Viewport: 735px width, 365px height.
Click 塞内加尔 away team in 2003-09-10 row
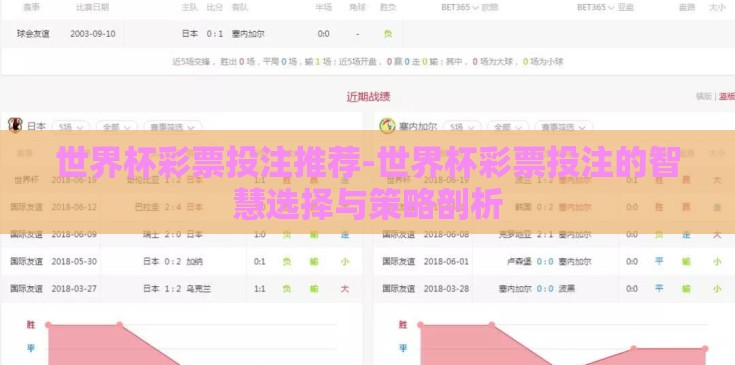pyautogui.click(x=248, y=34)
